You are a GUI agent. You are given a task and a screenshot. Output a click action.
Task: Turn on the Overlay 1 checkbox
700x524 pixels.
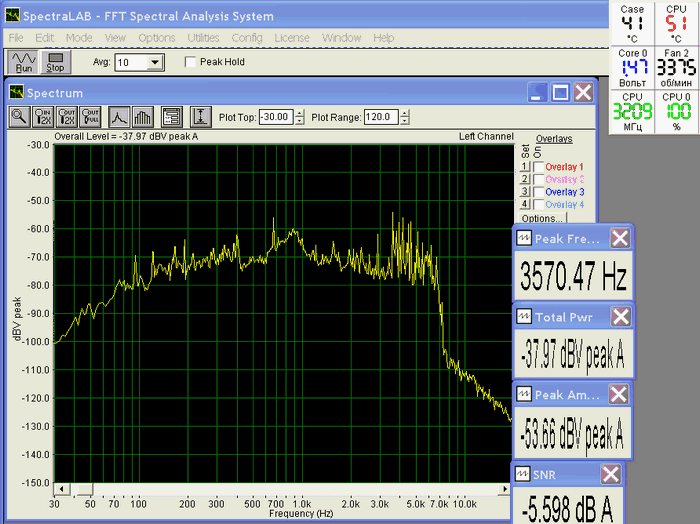pyautogui.click(x=539, y=166)
